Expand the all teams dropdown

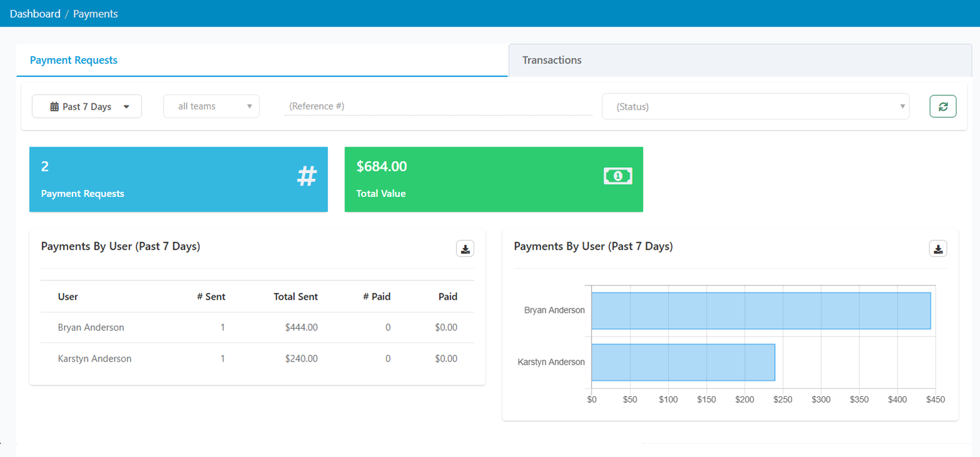click(x=211, y=107)
